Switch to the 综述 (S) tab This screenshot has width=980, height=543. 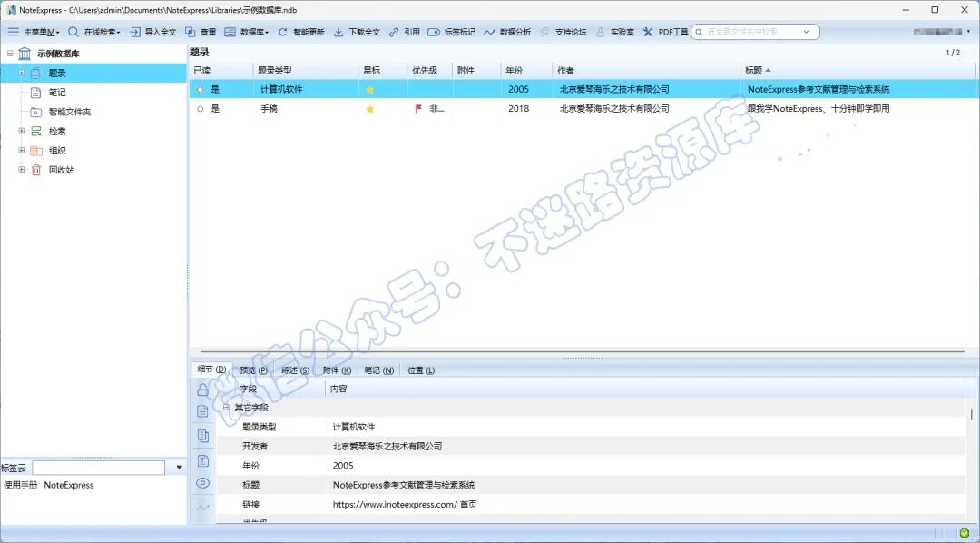pos(296,370)
